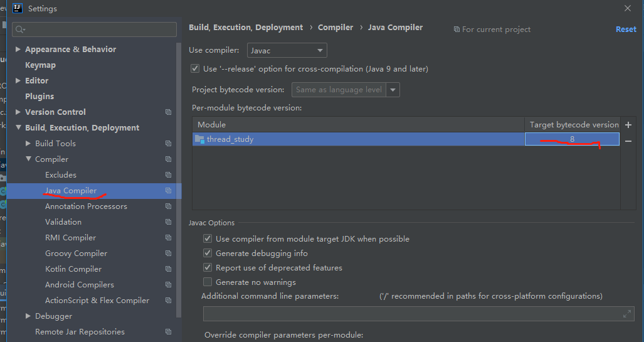Open Validation settings page

pyautogui.click(x=63, y=222)
